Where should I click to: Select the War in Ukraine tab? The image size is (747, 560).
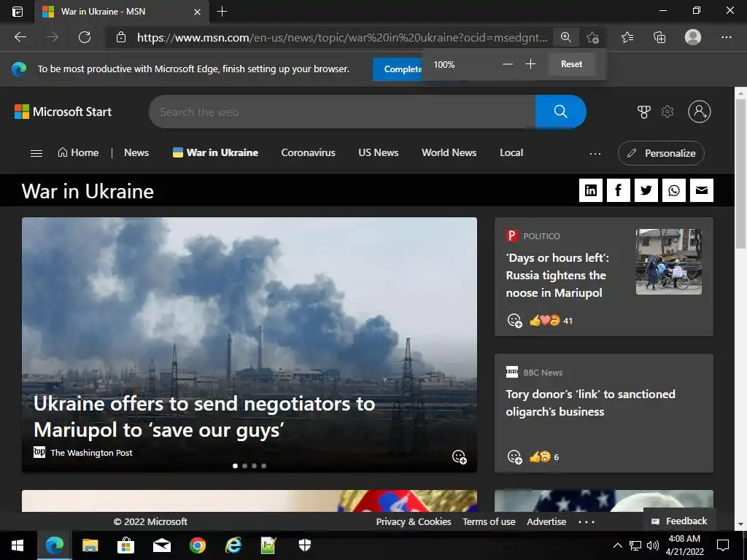[x=215, y=153]
